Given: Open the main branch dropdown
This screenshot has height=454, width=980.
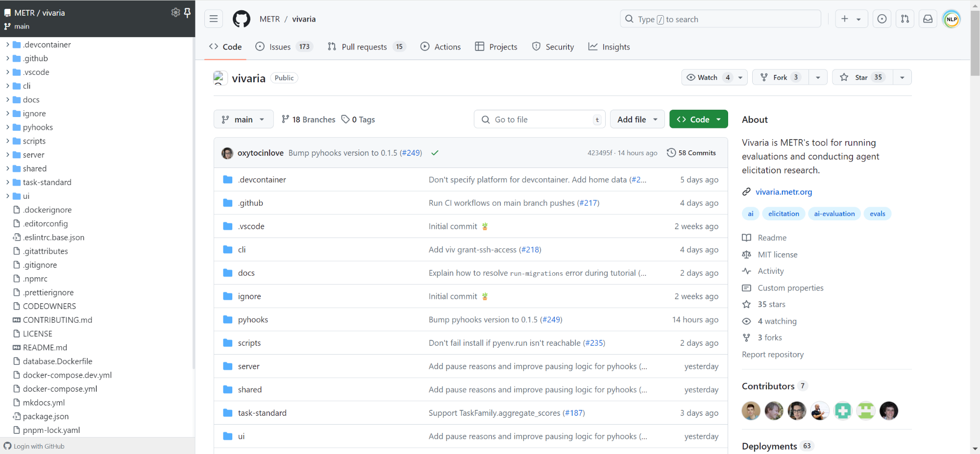Looking at the screenshot, I should (244, 119).
